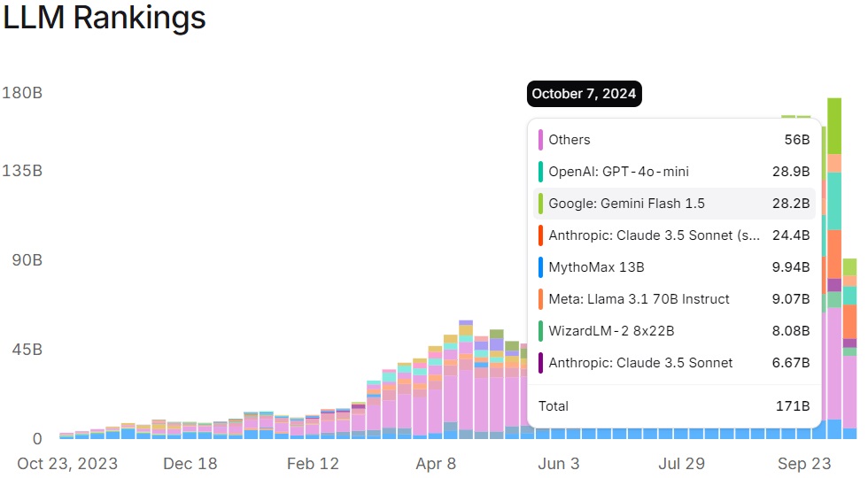Viewport: 868px width, 478px height.
Task: Click the October 7, 2024 date label
Action: (584, 94)
